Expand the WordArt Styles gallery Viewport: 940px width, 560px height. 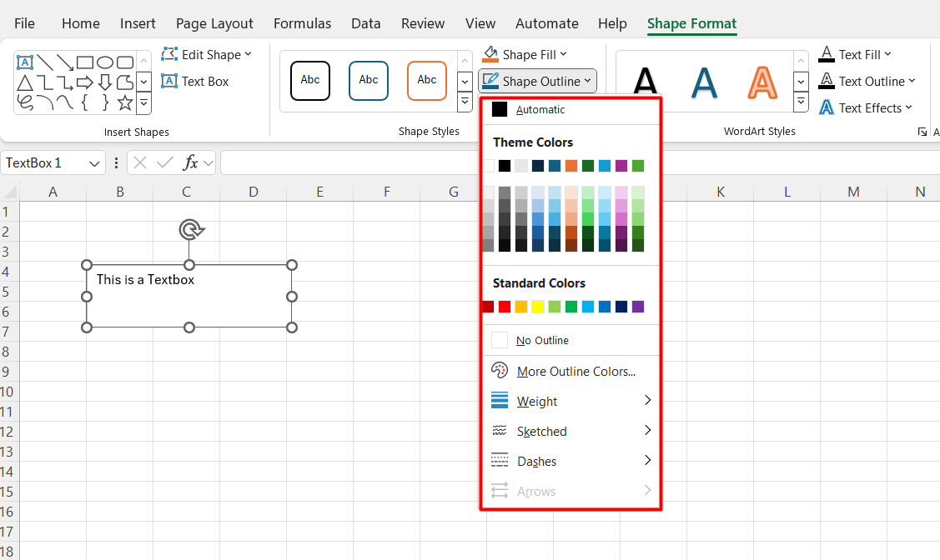click(801, 102)
